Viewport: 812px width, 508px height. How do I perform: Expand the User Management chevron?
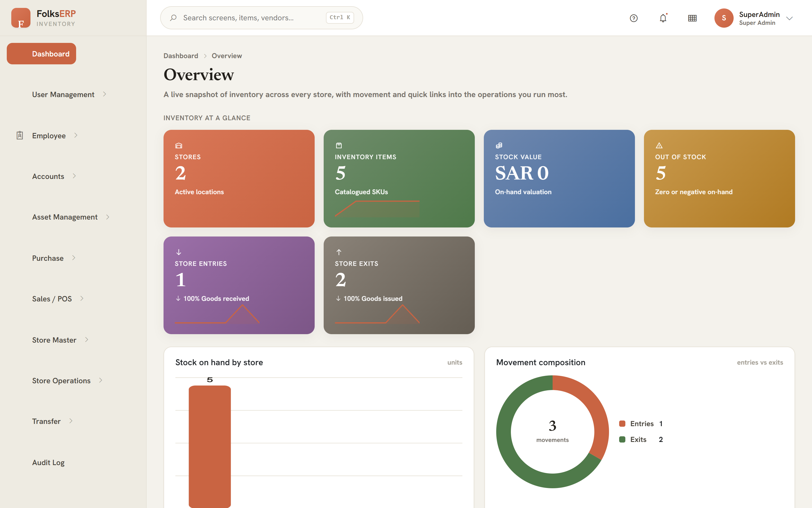pyautogui.click(x=105, y=95)
